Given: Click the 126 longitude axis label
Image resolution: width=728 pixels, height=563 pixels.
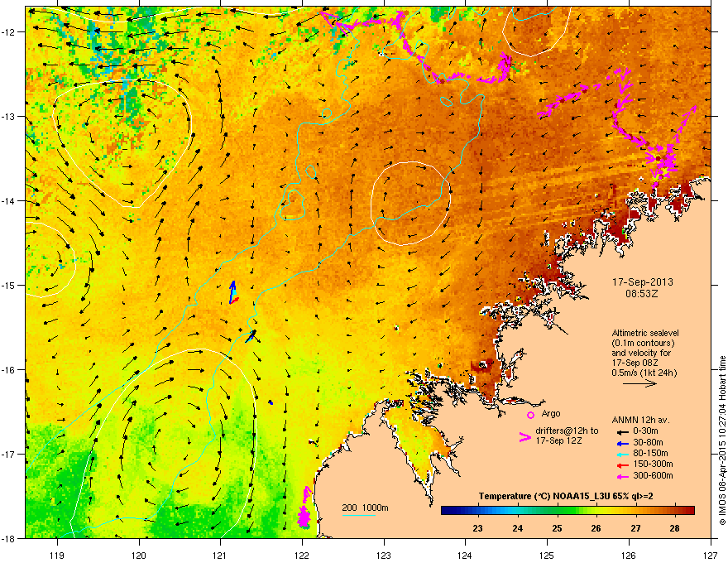Looking at the screenshot, I should tap(629, 555).
